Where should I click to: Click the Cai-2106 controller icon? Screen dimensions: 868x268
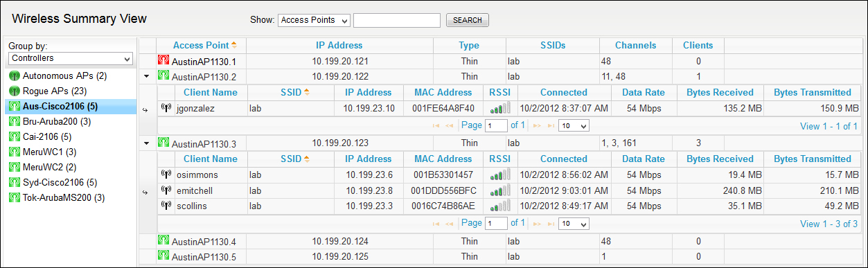pos(14,136)
